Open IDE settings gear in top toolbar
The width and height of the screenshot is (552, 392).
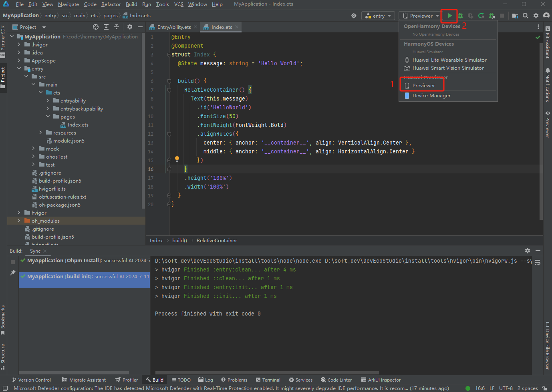(x=536, y=16)
